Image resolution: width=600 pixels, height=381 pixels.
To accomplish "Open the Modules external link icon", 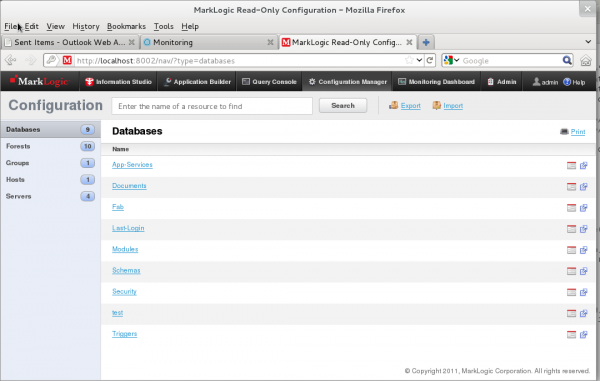I will pos(584,250).
